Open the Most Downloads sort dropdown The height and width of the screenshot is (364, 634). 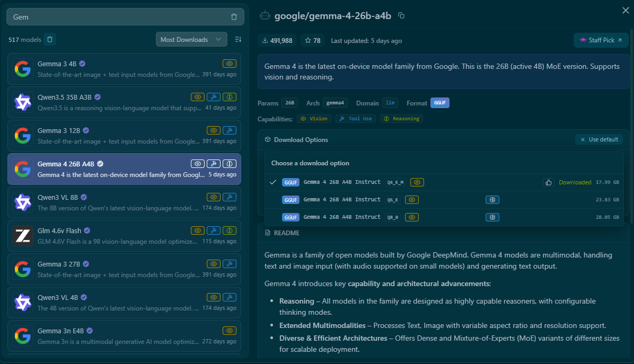pyautogui.click(x=191, y=39)
